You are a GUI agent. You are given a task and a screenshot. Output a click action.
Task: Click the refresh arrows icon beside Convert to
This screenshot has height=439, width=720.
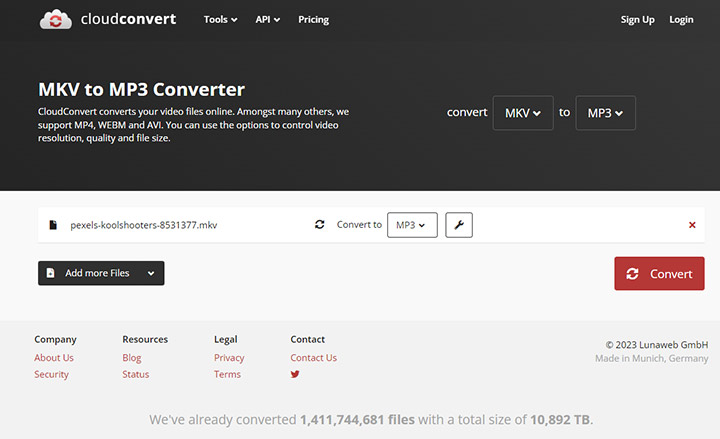tap(320, 225)
